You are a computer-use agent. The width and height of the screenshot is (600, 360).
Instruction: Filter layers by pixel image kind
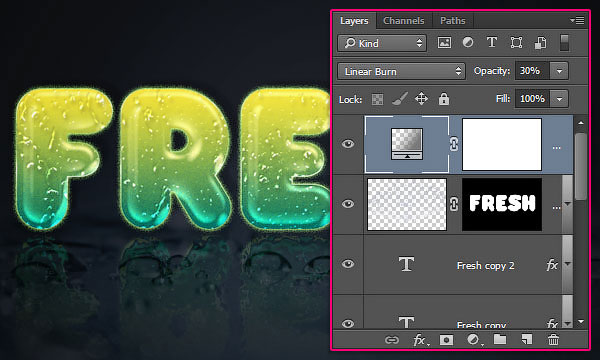coord(444,42)
